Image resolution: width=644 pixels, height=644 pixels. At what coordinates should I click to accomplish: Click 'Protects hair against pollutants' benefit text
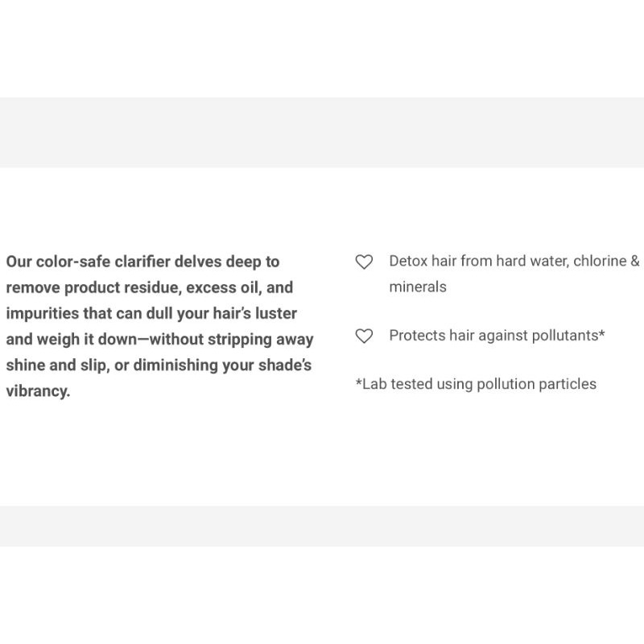[x=497, y=336]
